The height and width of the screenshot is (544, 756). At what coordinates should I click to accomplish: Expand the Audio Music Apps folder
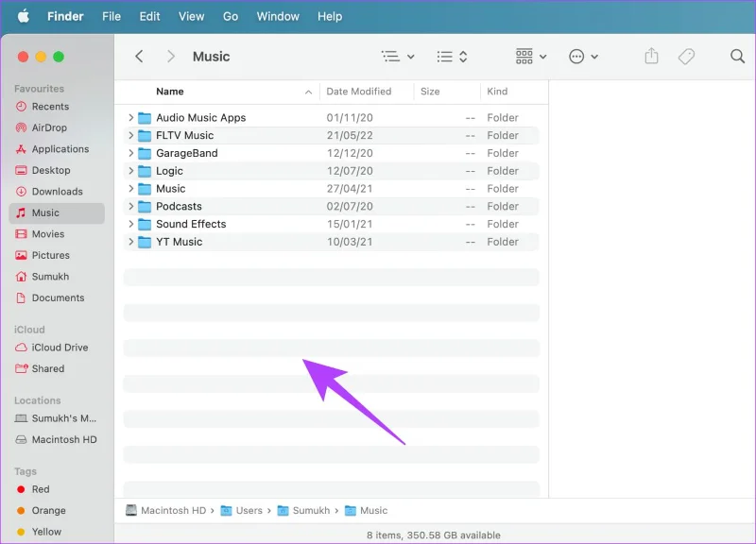[130, 117]
